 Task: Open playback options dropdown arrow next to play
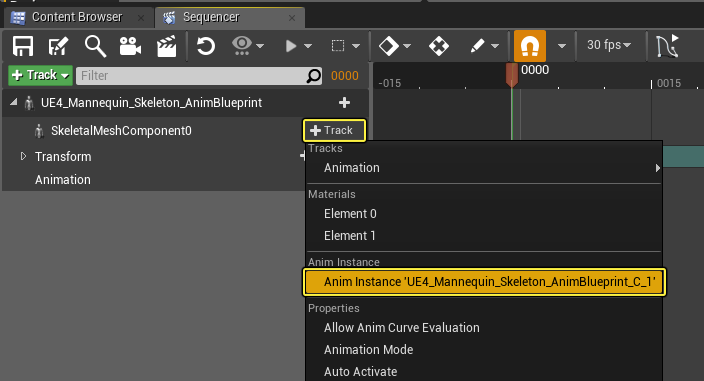click(308, 46)
